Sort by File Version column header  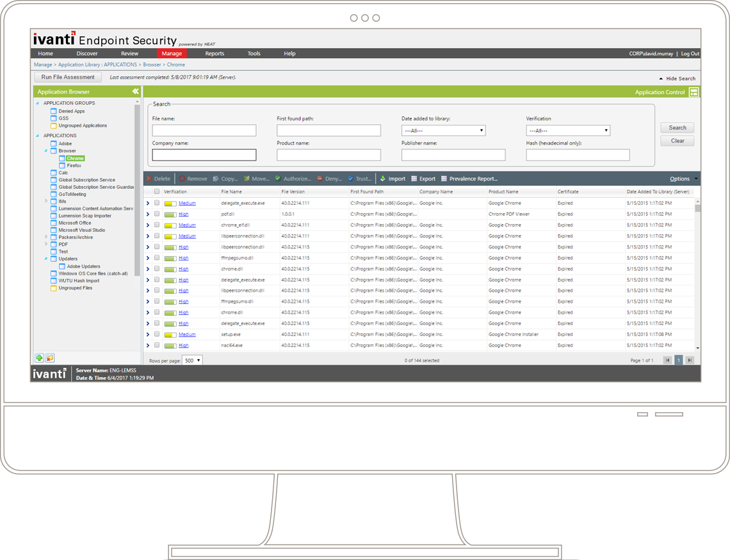tap(293, 191)
